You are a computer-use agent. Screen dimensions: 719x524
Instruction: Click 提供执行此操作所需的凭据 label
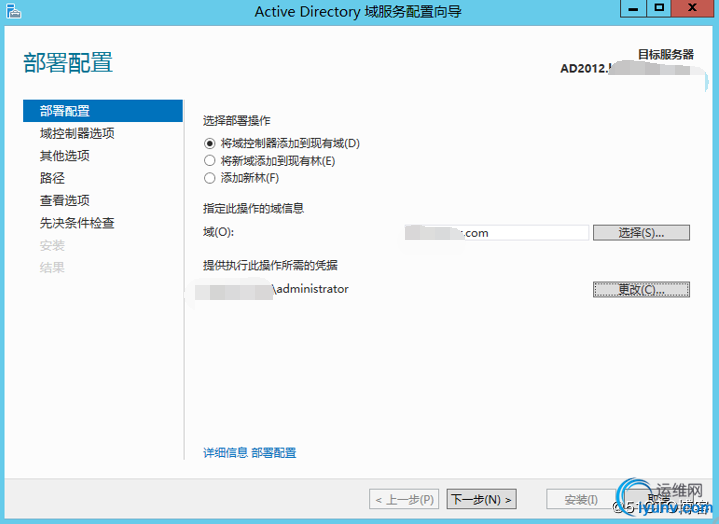pyautogui.click(x=270, y=265)
